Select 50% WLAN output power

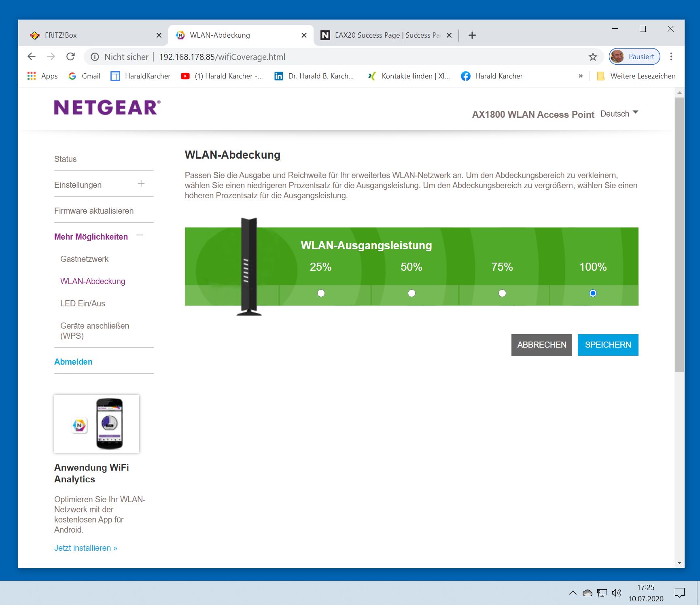coord(412,293)
